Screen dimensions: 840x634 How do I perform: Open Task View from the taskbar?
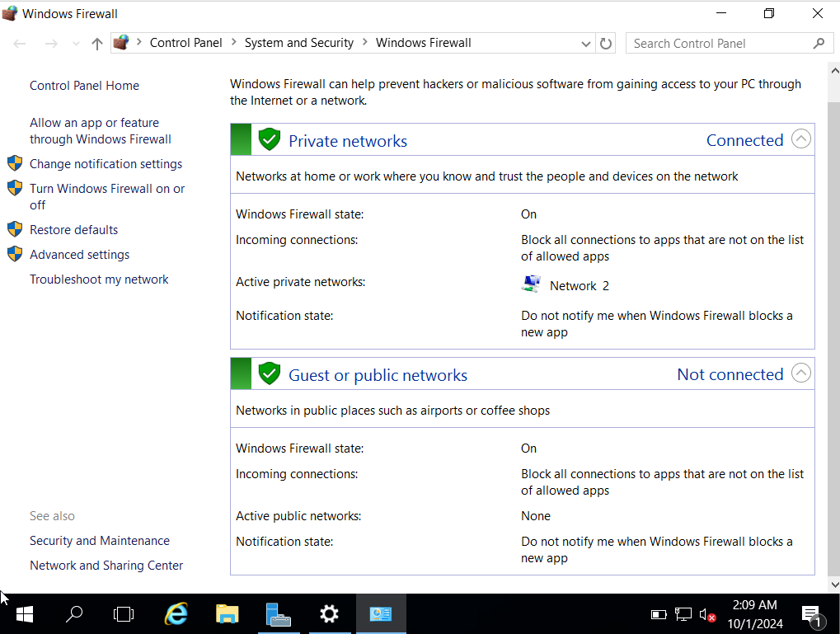(x=124, y=614)
